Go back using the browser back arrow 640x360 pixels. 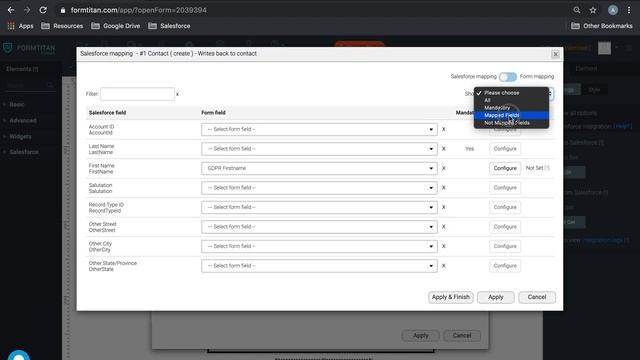click(x=11, y=10)
